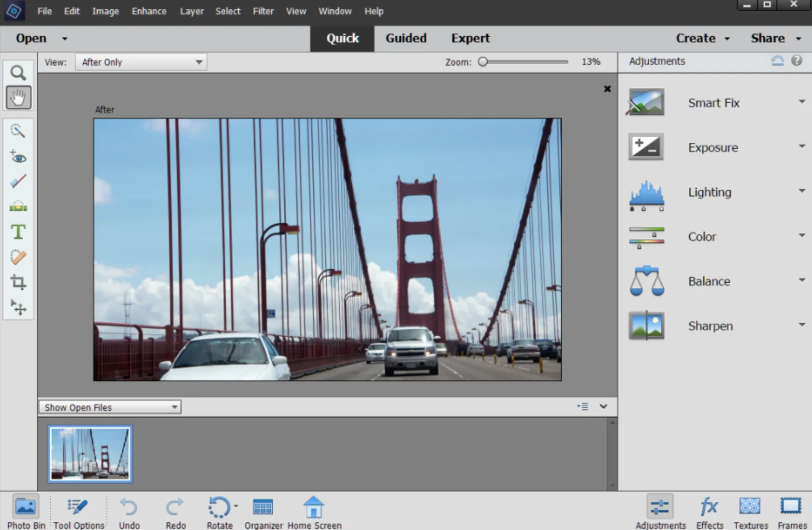
Task: Activate the Hand tool
Action: pyautogui.click(x=18, y=98)
